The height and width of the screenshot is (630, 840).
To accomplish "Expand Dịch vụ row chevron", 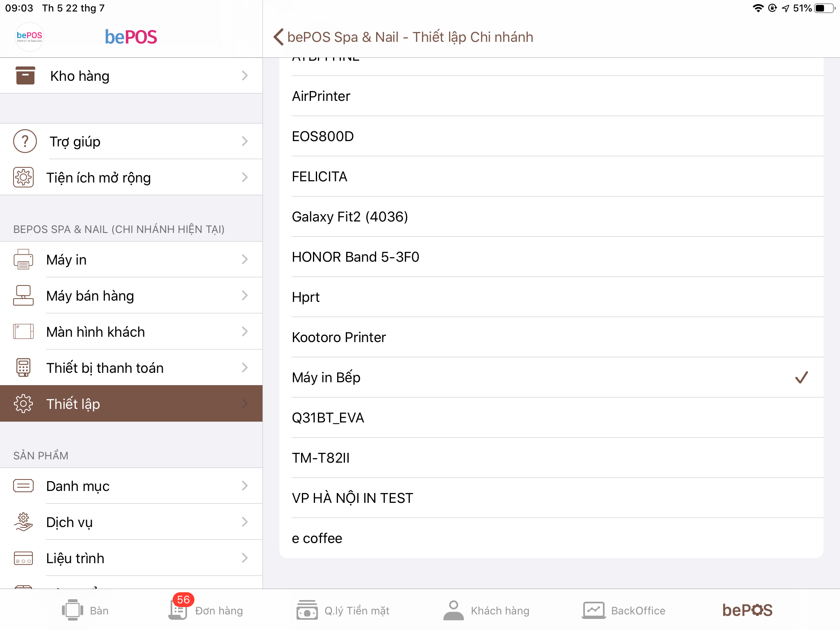I will [x=245, y=522].
